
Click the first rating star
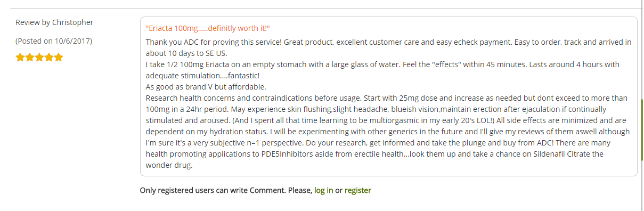pyautogui.click(x=20, y=58)
